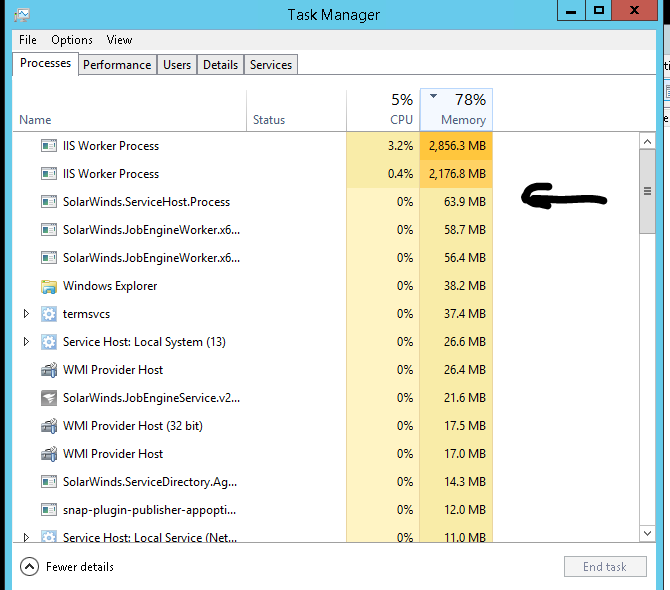Click the Task Manager title bar icon
This screenshot has height=590, width=670.
point(22,15)
